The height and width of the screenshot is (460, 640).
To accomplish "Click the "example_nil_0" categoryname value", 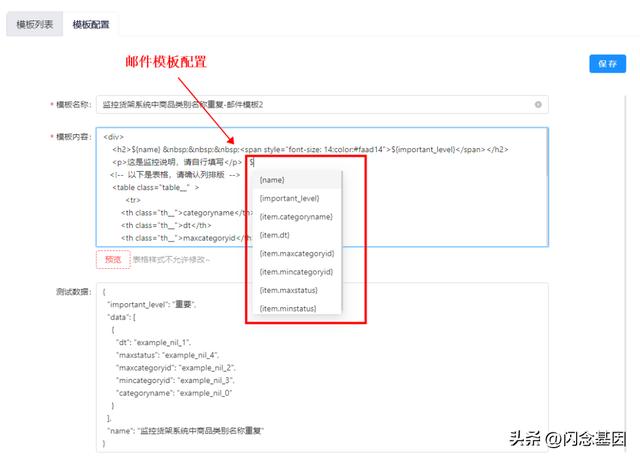I will click(204, 393).
